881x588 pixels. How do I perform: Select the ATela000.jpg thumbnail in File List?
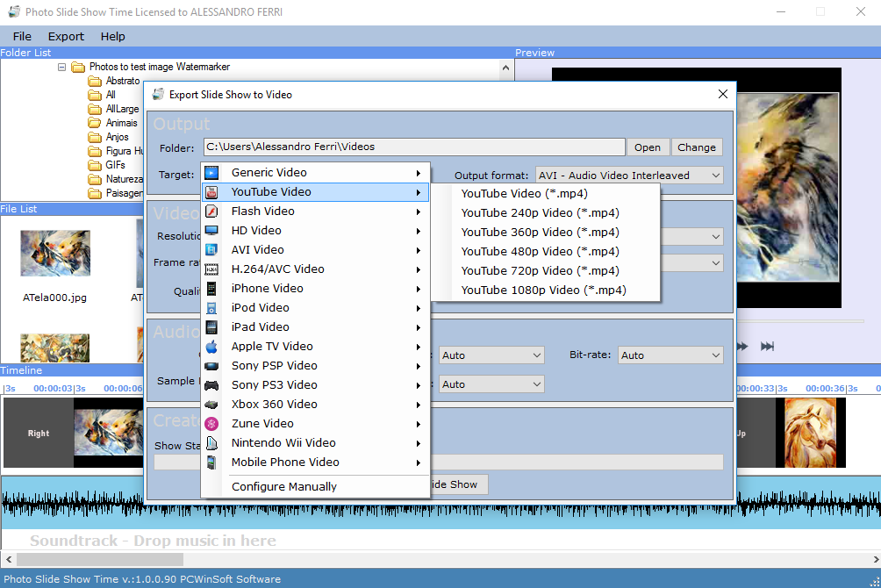click(55, 253)
